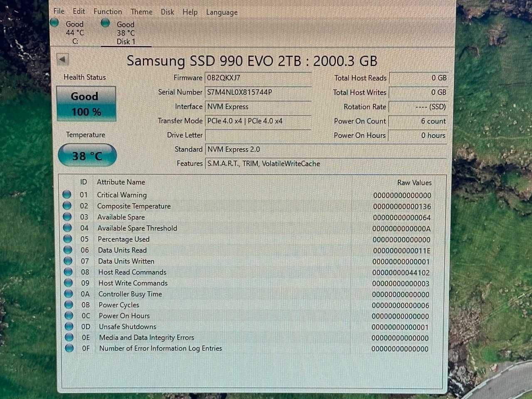Image resolution: width=532 pixels, height=399 pixels.
Task: Click the status orb for Controller Busy Time
Action: (69, 293)
